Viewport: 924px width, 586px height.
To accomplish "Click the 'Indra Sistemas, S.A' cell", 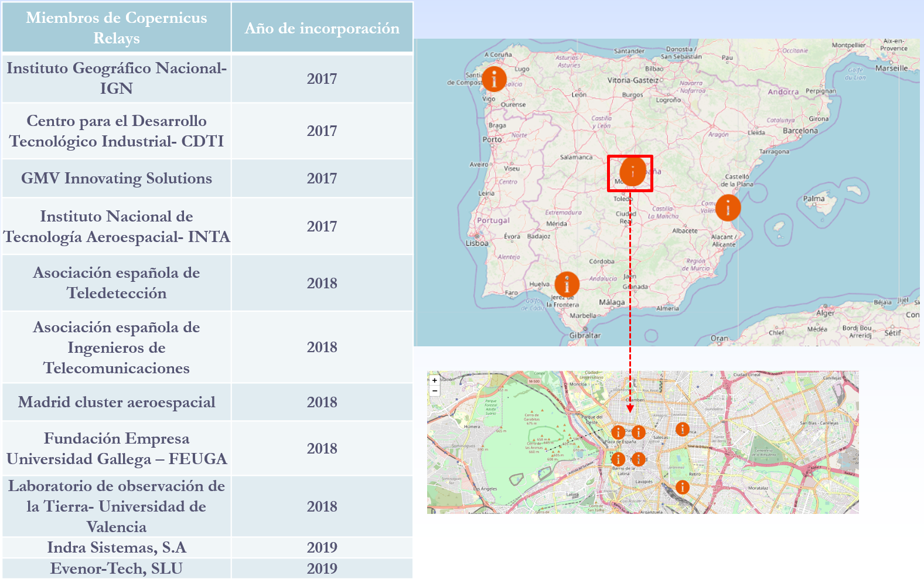I will [x=117, y=547].
